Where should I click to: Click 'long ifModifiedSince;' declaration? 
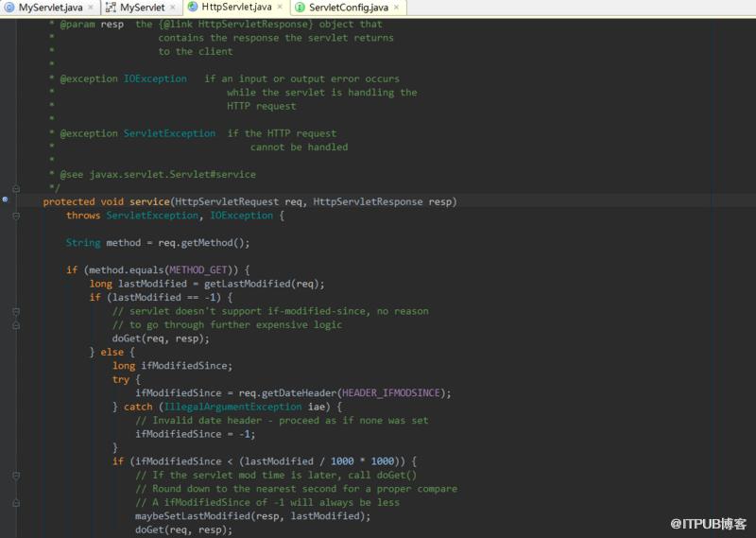[x=172, y=366]
